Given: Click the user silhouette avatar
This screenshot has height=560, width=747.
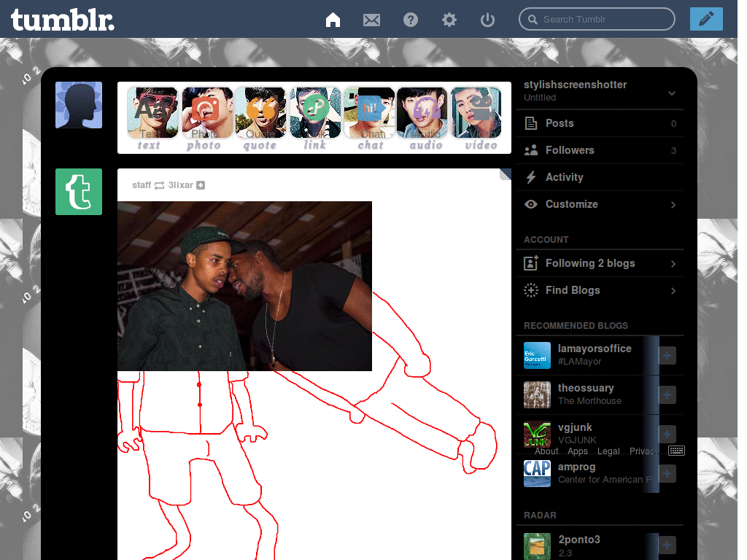Looking at the screenshot, I should point(79,105).
